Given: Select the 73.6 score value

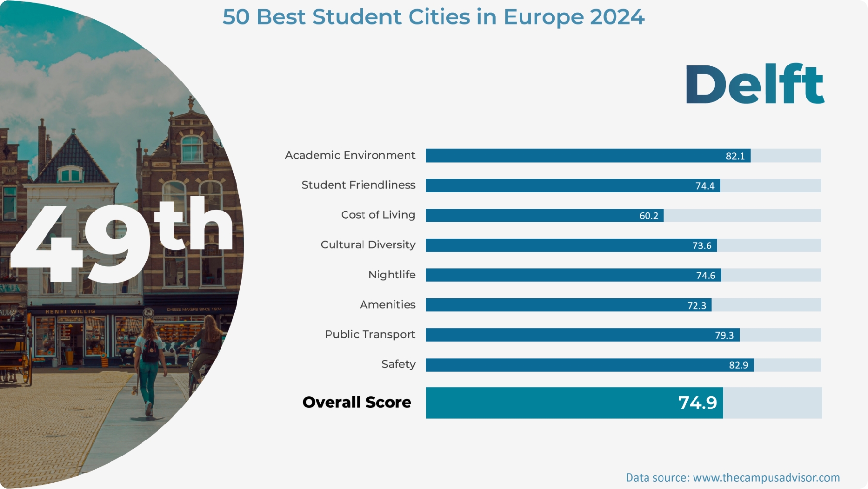Looking at the screenshot, I should coord(701,246).
